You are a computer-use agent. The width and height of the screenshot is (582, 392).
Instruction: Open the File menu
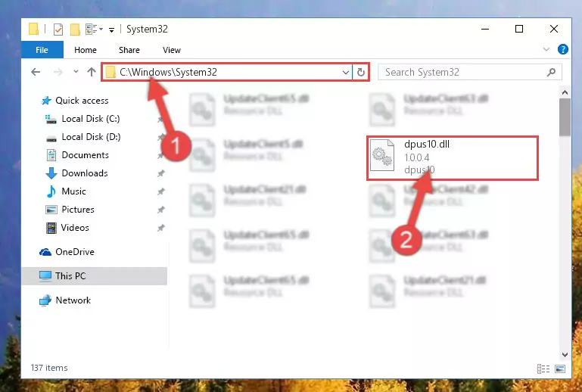point(42,50)
